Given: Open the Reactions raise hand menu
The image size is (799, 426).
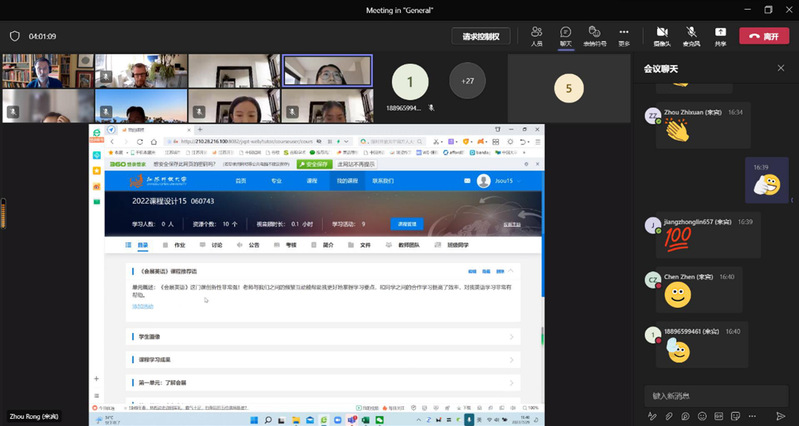Looking at the screenshot, I should pos(595,35).
